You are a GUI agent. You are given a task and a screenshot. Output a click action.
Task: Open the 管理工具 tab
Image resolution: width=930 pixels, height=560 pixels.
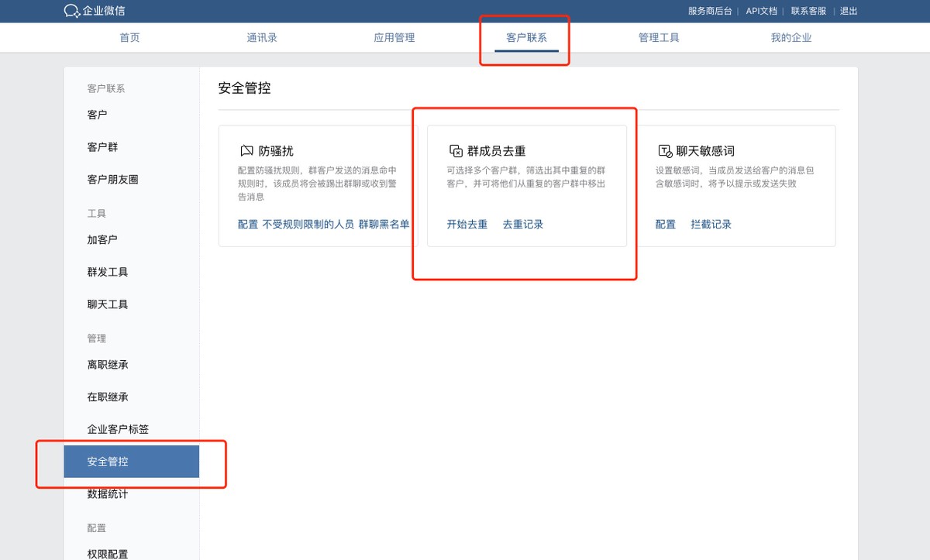click(657, 36)
